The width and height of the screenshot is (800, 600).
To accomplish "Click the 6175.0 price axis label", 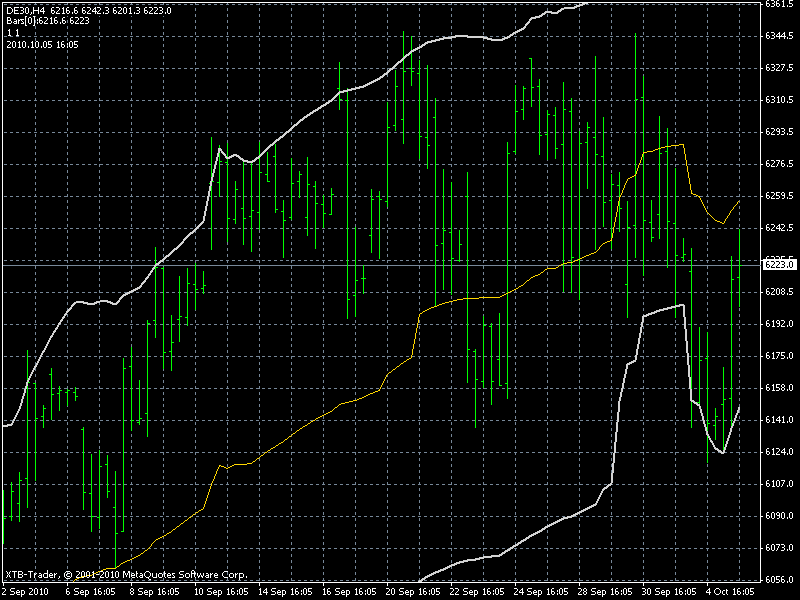I will click(779, 356).
